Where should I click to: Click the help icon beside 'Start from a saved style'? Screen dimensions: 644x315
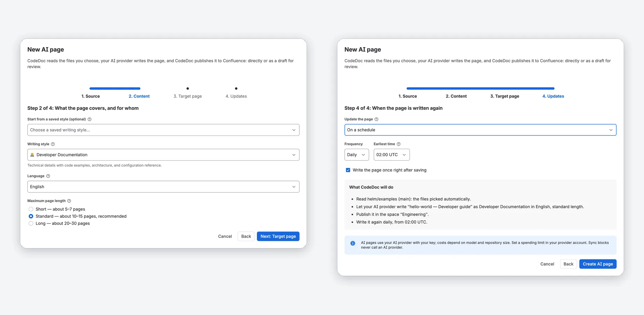coord(90,119)
